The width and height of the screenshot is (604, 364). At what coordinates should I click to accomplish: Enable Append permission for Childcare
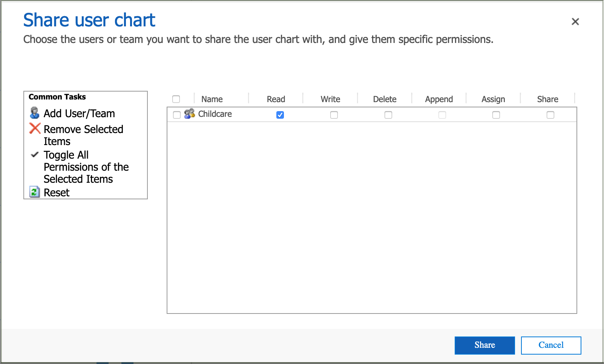pyautogui.click(x=442, y=115)
